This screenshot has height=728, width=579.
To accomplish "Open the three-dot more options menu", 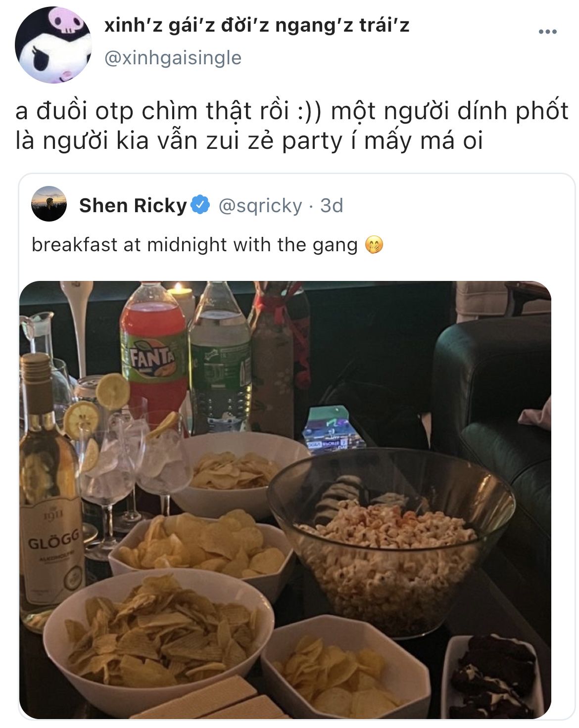I will pyautogui.click(x=548, y=32).
